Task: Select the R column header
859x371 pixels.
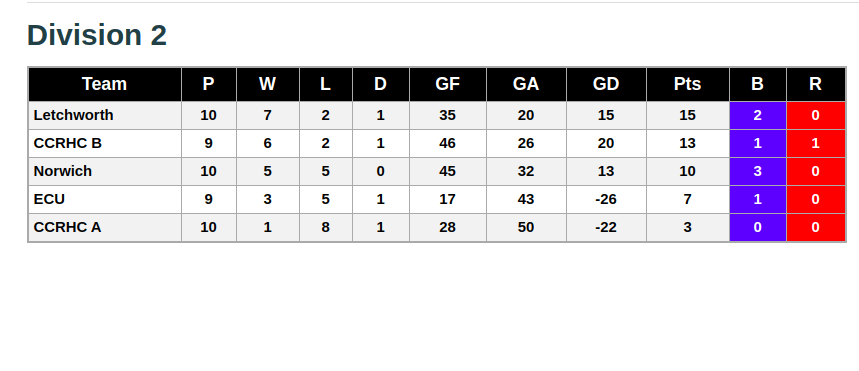Action: point(816,84)
